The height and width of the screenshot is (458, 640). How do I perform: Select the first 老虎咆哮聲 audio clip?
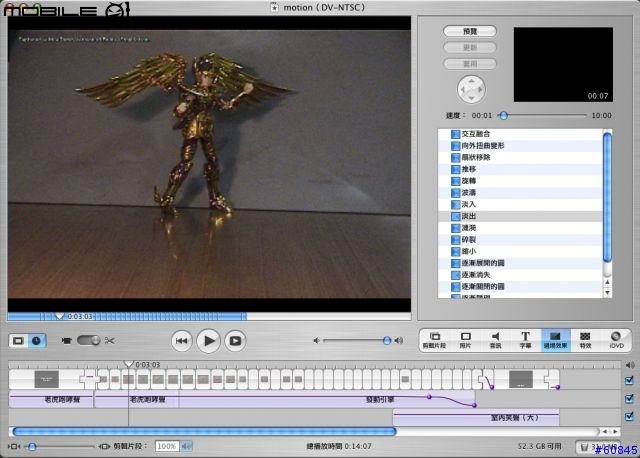click(51, 400)
